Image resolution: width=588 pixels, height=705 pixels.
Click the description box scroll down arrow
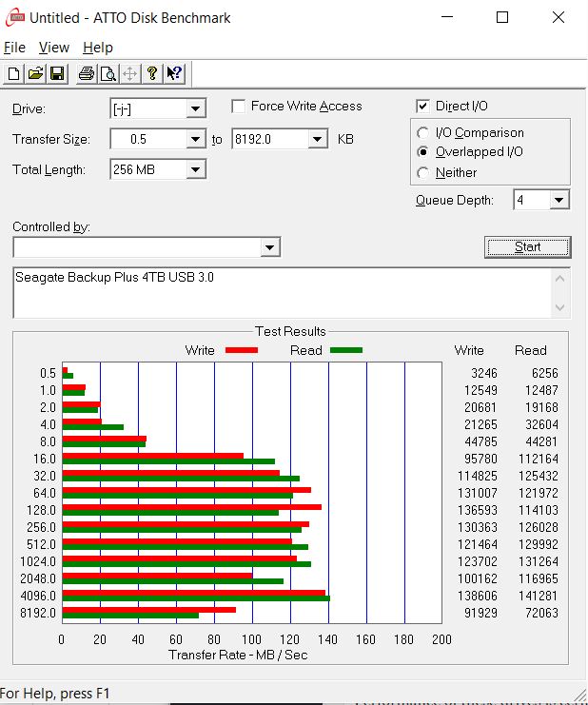(x=560, y=307)
